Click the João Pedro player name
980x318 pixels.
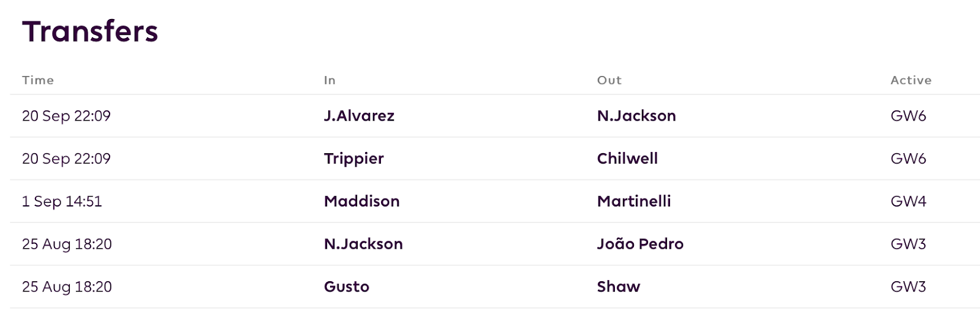(640, 244)
